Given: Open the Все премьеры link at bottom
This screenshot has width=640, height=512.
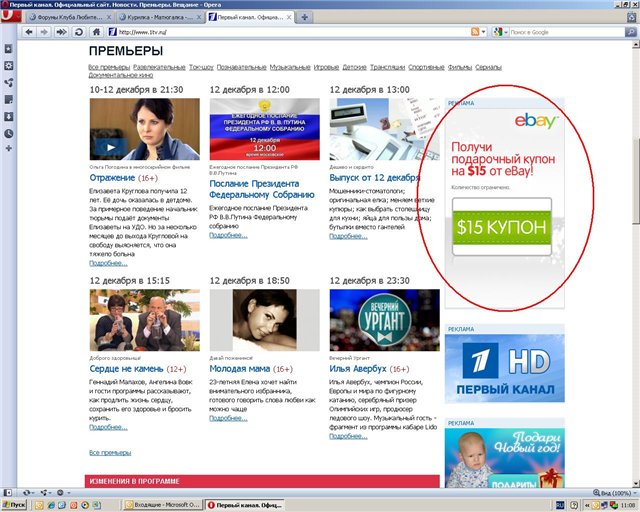Looking at the screenshot, I should click(110, 453).
